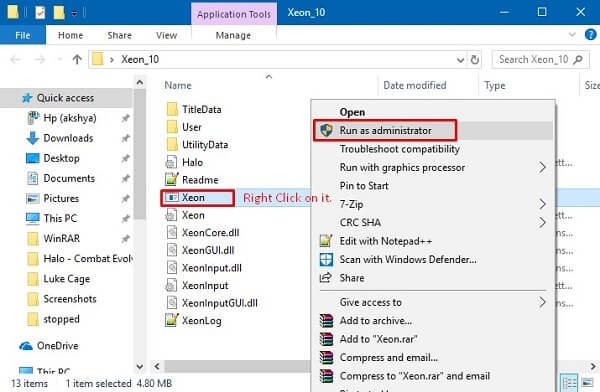The image size is (600, 392).
Task: Select the Halo settings file icon
Action: [x=171, y=162]
